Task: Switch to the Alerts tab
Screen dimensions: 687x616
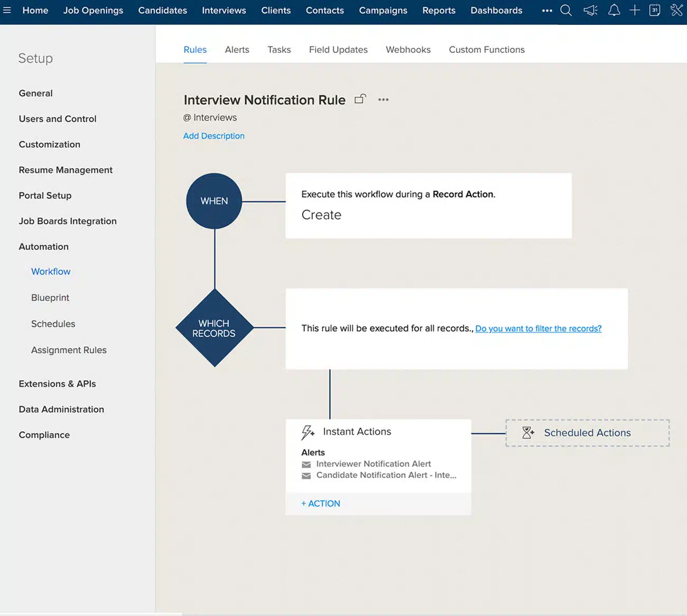Action: click(237, 50)
